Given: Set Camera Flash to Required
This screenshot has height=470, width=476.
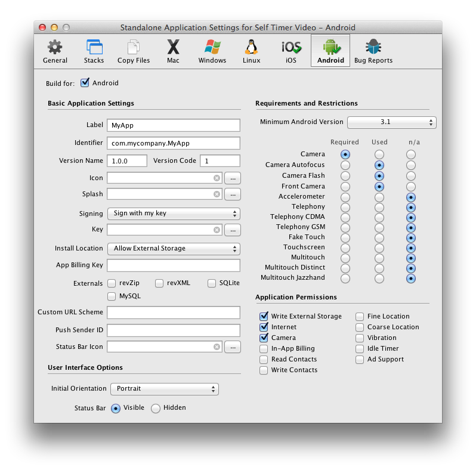Looking at the screenshot, I should [x=345, y=176].
